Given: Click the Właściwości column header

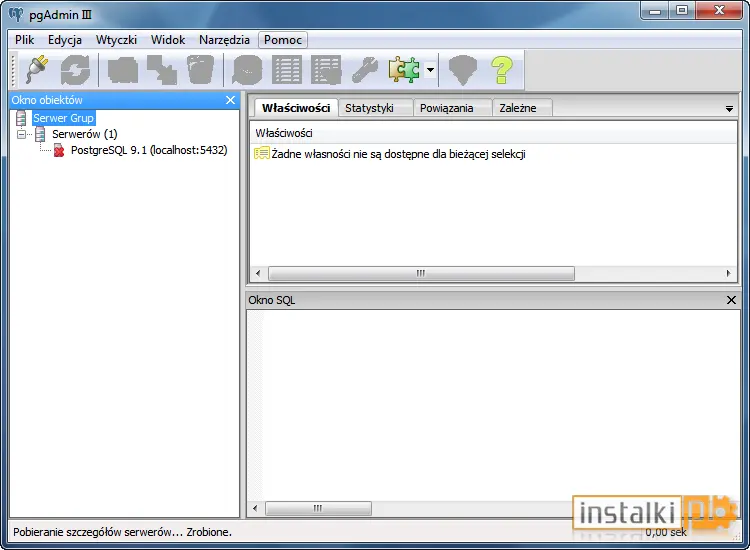Looking at the screenshot, I should (493, 133).
